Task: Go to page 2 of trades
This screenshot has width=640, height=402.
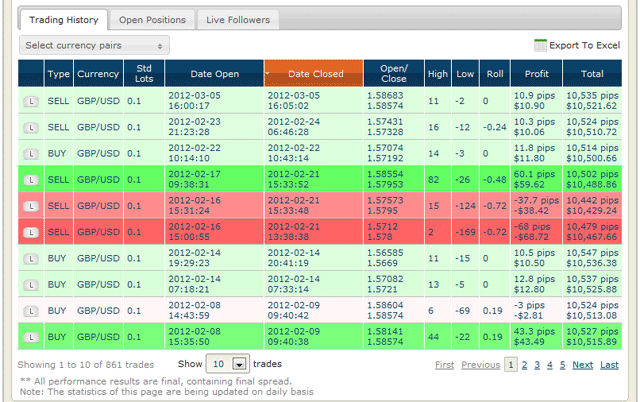Action: pos(524,365)
